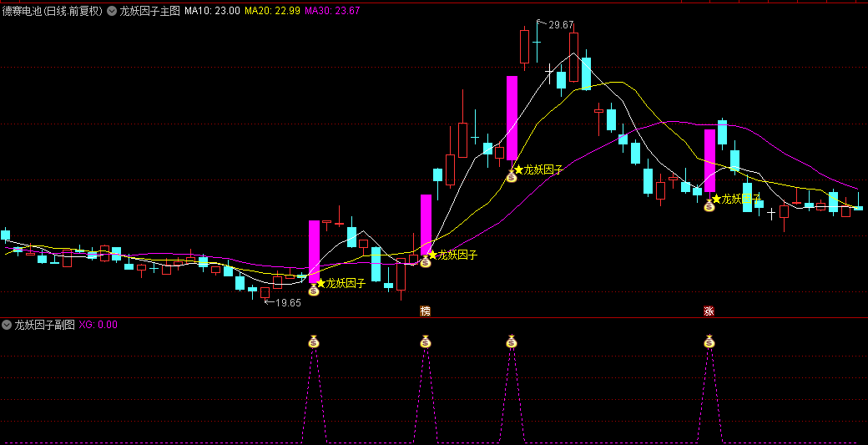
Task: Open the dropdown arrow beside 德赛电池 title
Action: tap(112, 11)
